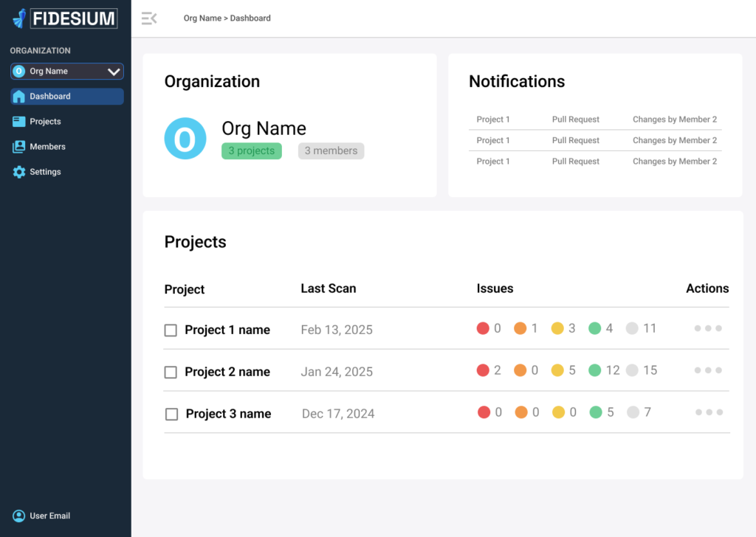Click the Project column header
The height and width of the screenshot is (537, 756).
(x=184, y=289)
